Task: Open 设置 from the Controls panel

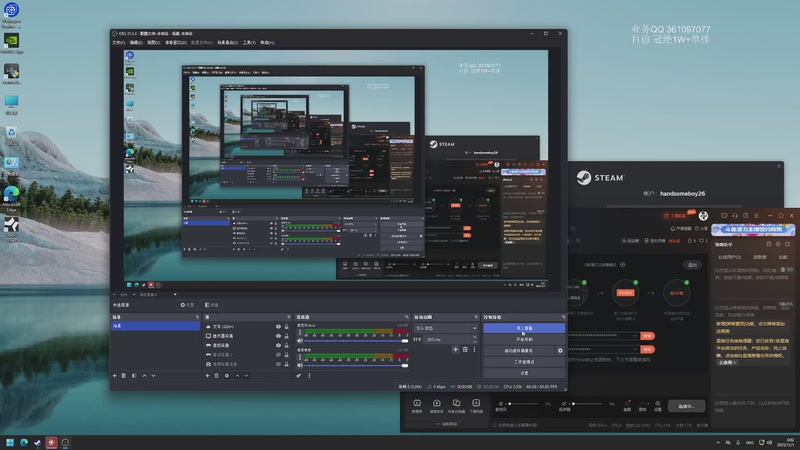Action: (524, 373)
